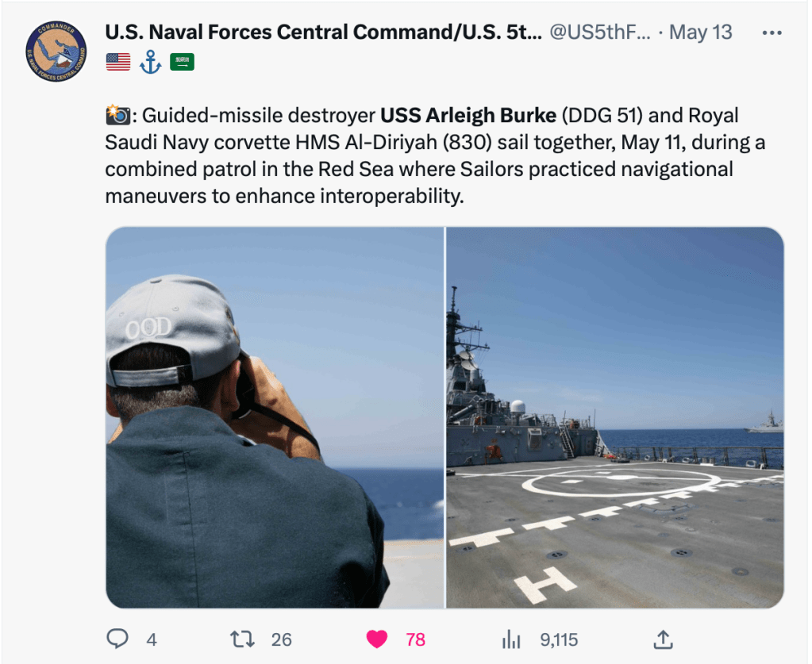This screenshot has height=664, width=812.
Task: Click the retweet count 26
Action: [x=281, y=639]
